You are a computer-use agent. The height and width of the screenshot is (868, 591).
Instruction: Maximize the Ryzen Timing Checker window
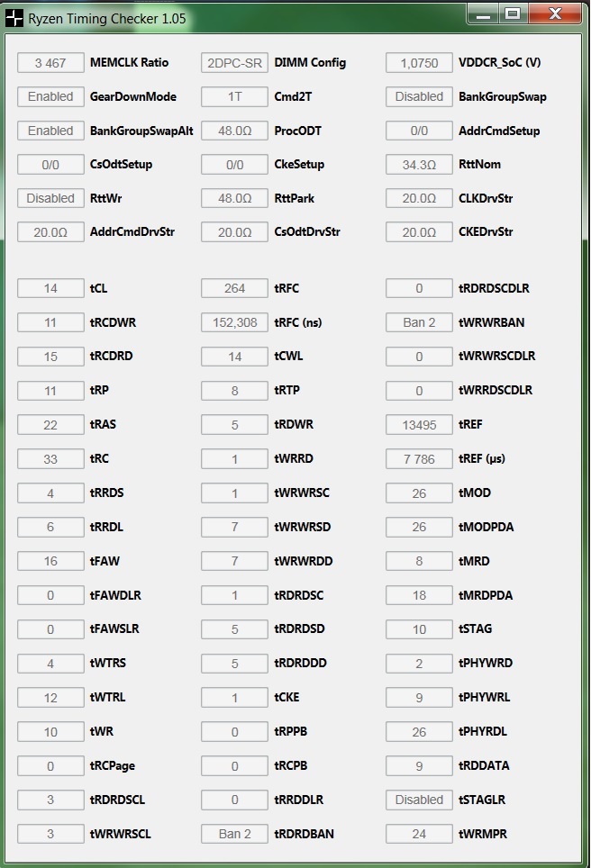click(514, 14)
